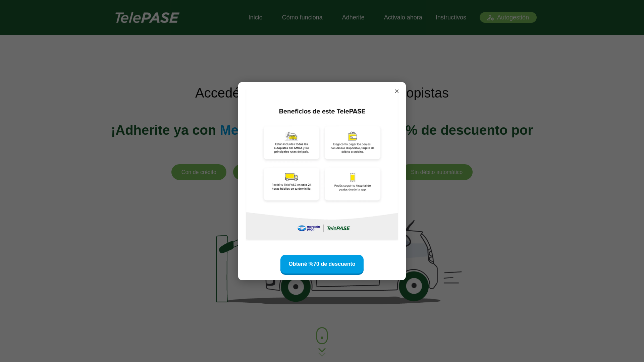Open the Inicio menu item

click(x=256, y=17)
